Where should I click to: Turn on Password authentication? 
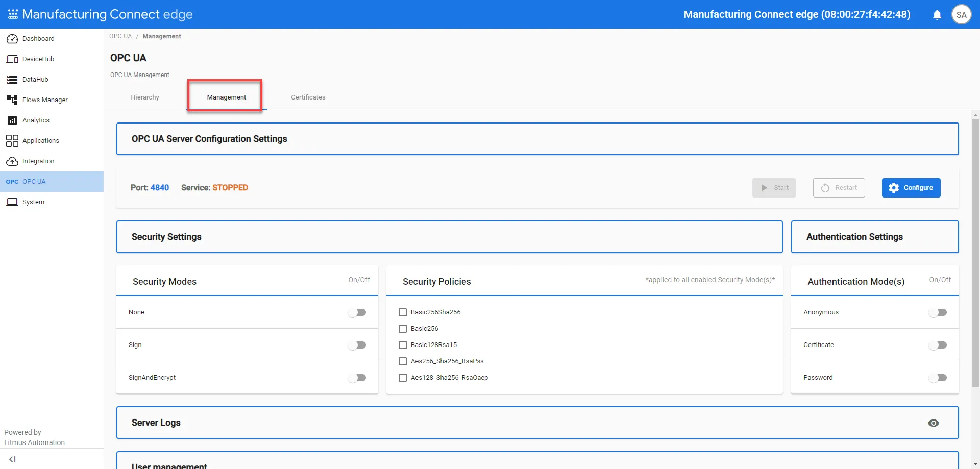[x=938, y=378]
